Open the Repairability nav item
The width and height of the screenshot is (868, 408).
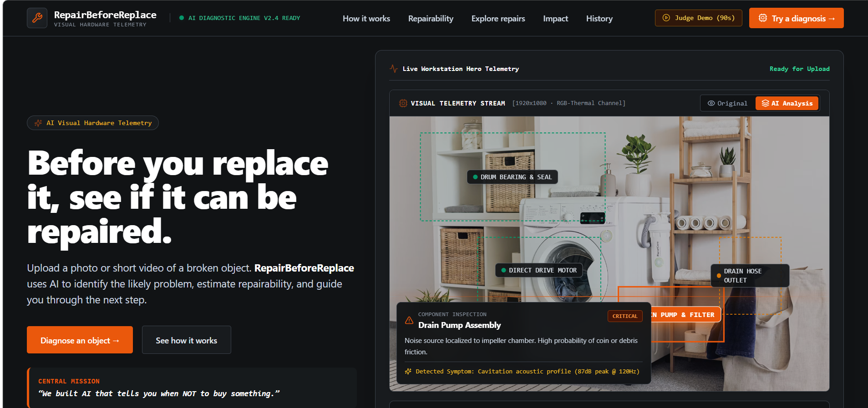click(x=431, y=19)
